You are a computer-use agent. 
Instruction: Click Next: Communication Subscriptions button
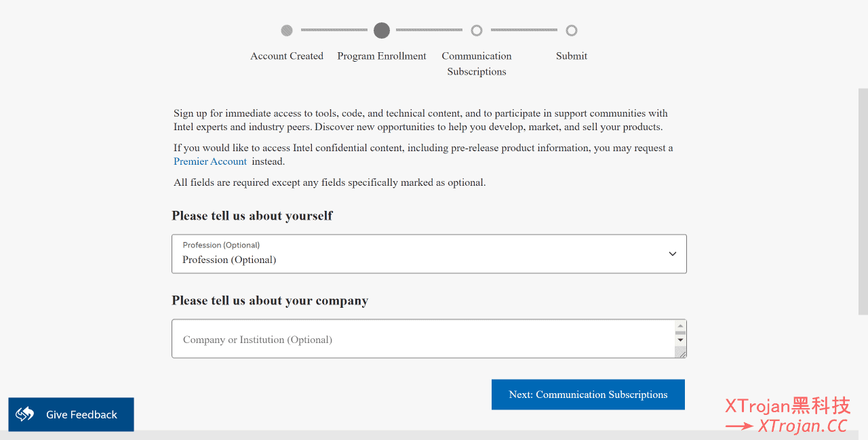(x=588, y=395)
